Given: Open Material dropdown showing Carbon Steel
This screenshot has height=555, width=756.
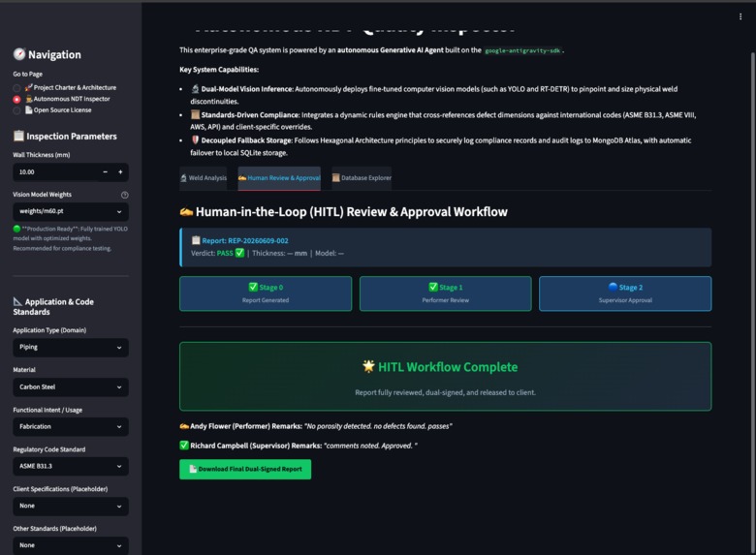Looking at the screenshot, I should pos(71,386).
